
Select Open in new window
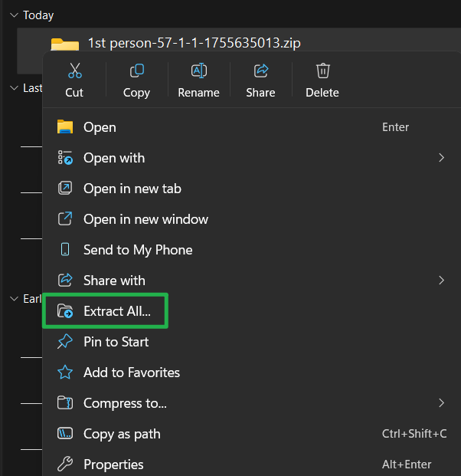tap(145, 219)
